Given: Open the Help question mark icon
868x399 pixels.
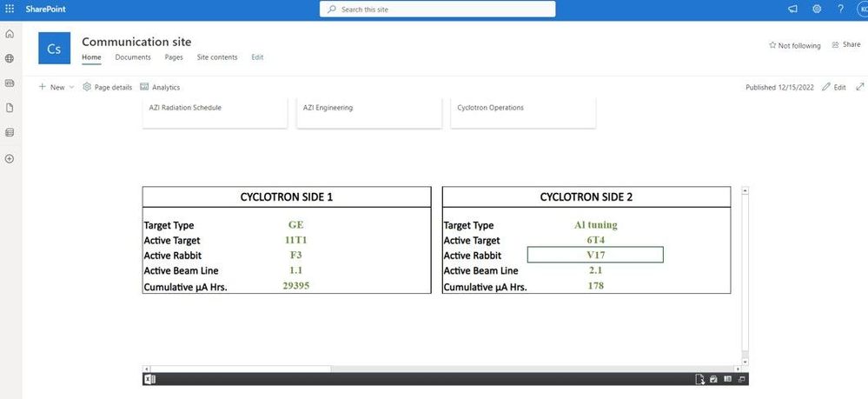Looking at the screenshot, I should 840,9.
